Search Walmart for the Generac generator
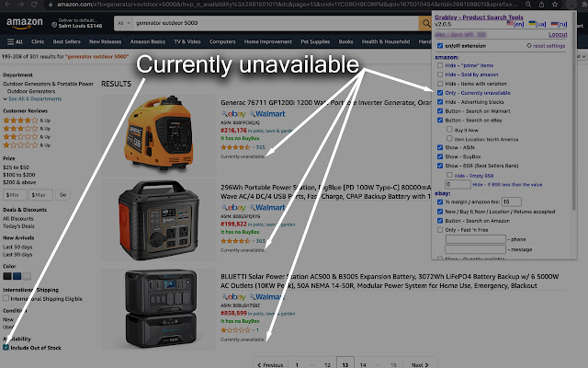The width and height of the screenshot is (588, 368). pos(267,114)
